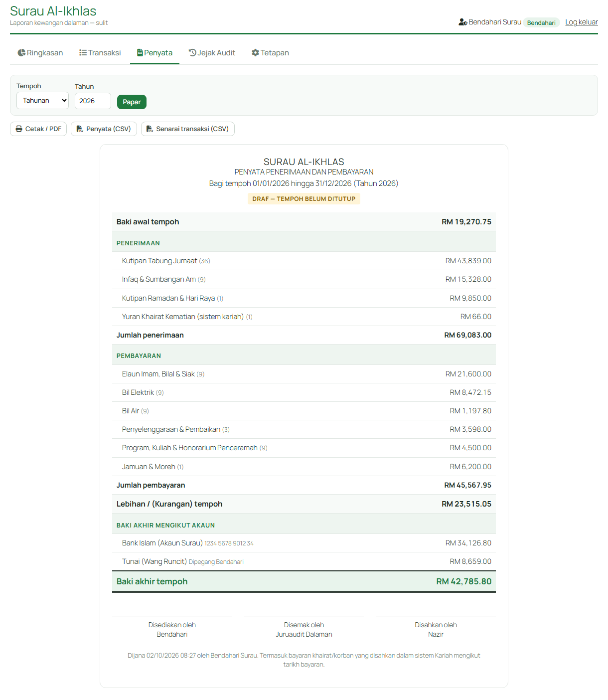Image resolution: width=608 pixels, height=700 pixels.
Task: Click the CSV file icon on Senarai transaksi
Action: click(x=150, y=129)
